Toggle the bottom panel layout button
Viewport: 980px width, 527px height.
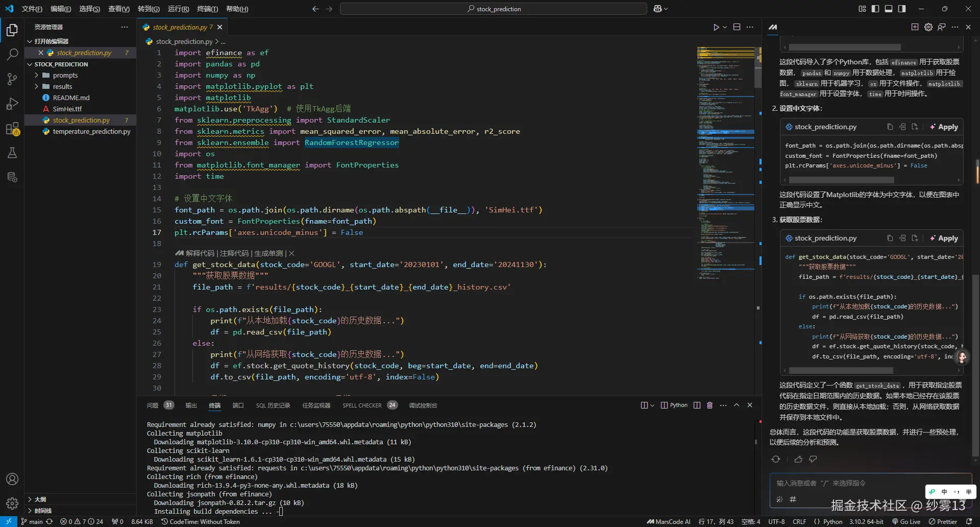click(x=889, y=9)
